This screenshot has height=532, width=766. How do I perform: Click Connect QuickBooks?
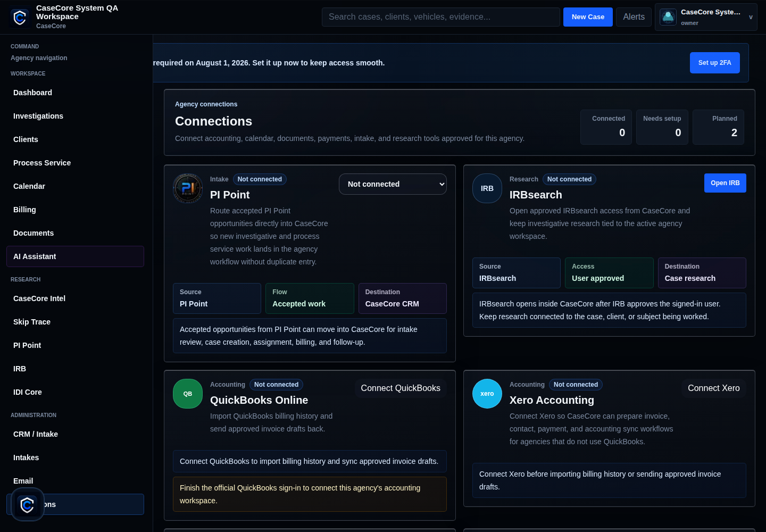(401, 388)
